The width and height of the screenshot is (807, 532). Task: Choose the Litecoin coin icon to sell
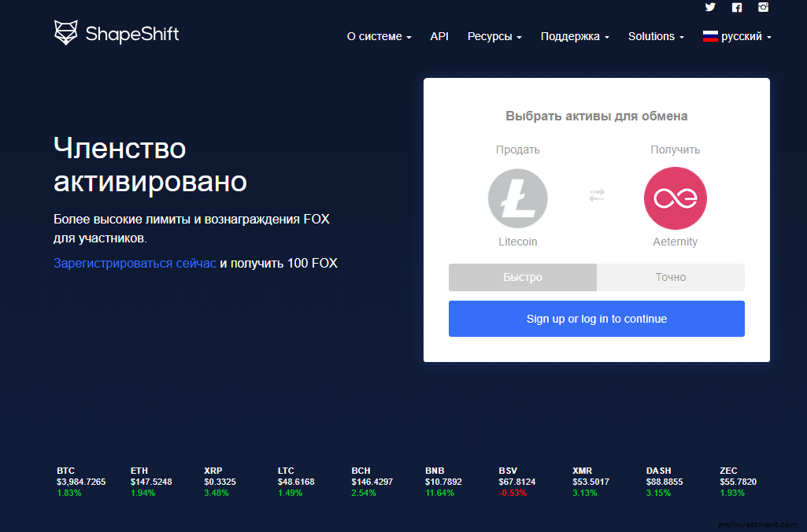point(518,198)
